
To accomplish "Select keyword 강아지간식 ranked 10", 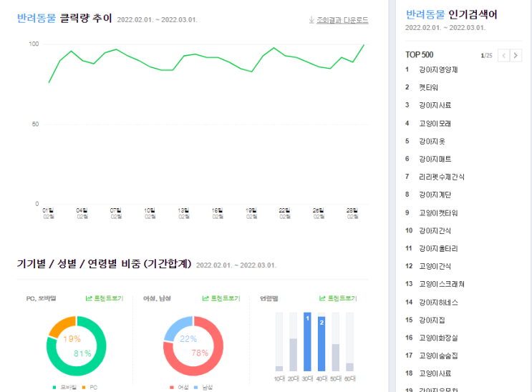I will pyautogui.click(x=435, y=231).
